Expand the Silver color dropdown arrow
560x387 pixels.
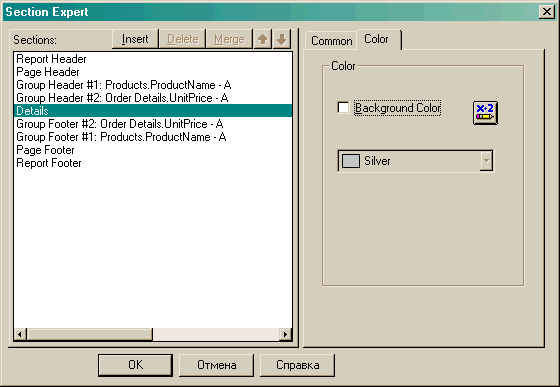(486, 161)
